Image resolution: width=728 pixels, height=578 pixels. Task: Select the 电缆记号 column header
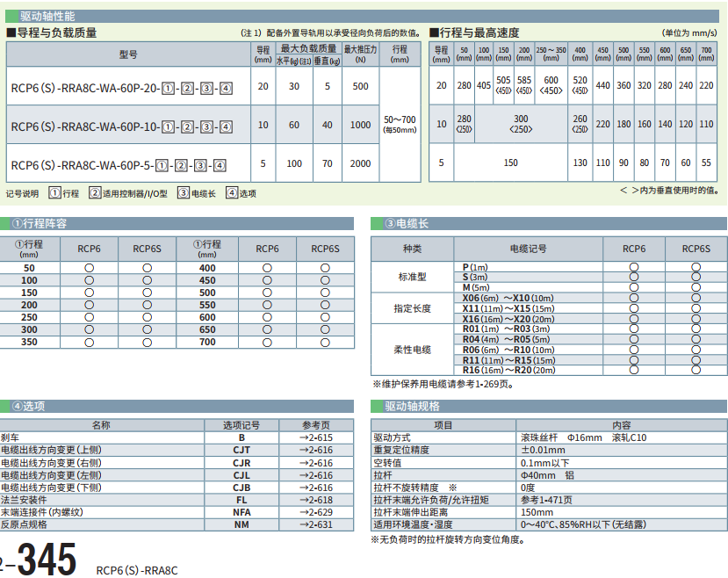tap(529, 249)
